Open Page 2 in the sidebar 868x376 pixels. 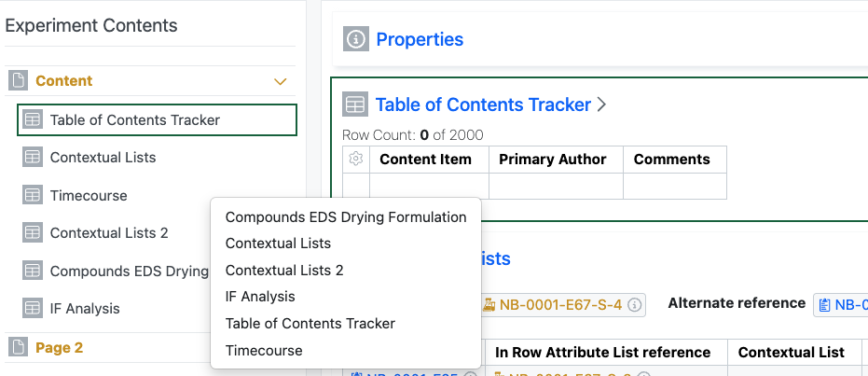point(59,348)
